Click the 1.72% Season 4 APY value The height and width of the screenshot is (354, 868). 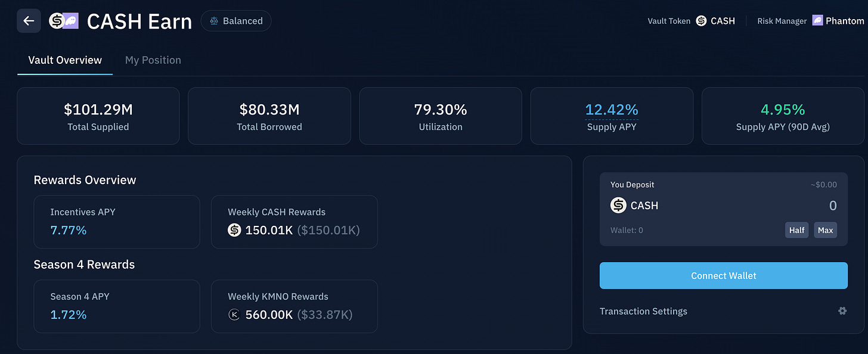click(x=69, y=315)
